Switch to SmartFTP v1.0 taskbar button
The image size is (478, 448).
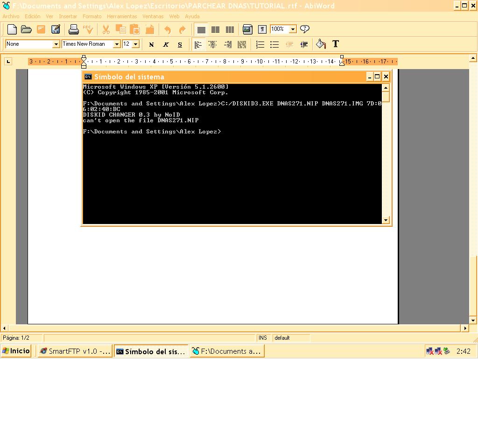pyautogui.click(x=75, y=351)
